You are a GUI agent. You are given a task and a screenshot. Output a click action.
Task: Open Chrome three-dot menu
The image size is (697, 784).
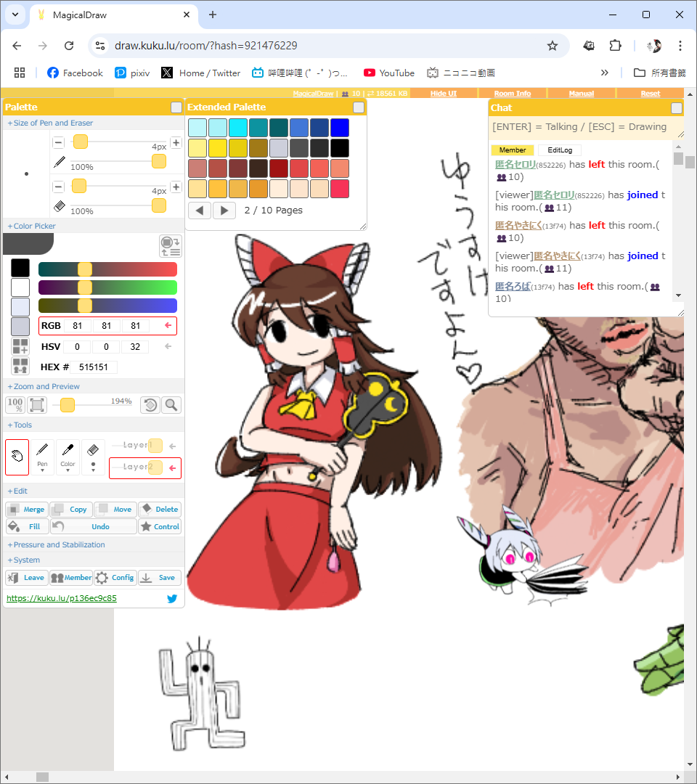(x=680, y=46)
